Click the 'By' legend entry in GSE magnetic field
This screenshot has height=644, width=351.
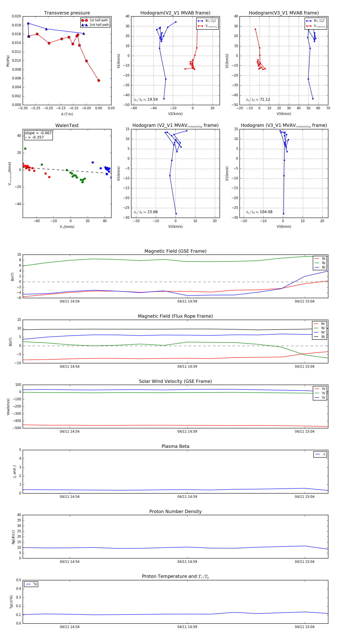(320, 263)
